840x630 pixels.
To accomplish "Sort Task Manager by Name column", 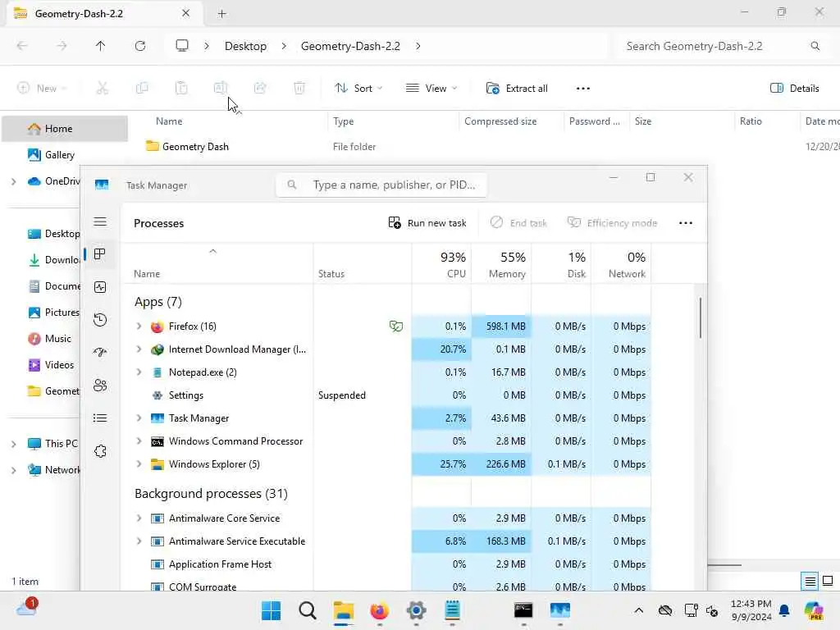I will pos(217,265).
